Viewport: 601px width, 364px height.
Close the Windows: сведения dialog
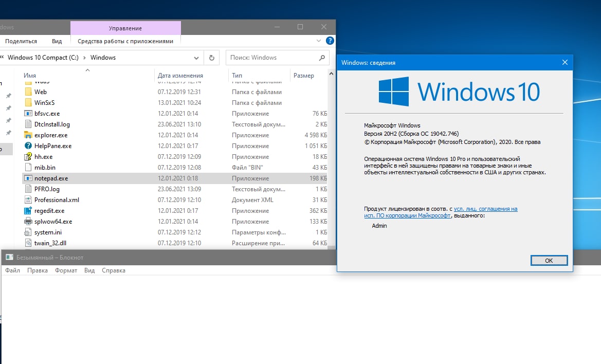pos(564,62)
